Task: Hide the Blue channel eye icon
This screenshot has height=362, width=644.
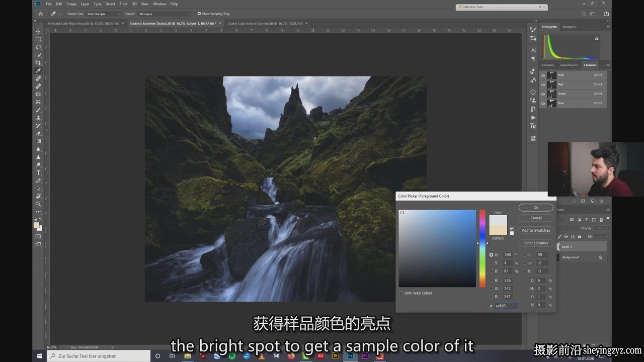Action: 543,103
